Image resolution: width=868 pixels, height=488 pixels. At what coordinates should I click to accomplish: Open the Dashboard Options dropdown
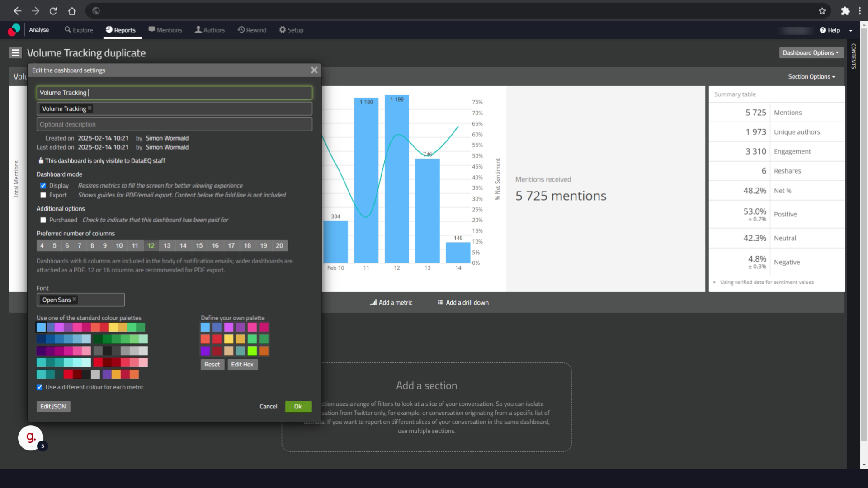tap(811, 53)
